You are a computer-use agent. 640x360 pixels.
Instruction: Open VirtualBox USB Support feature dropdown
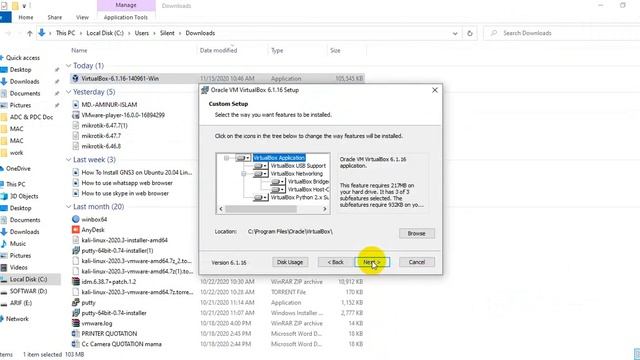click(260, 166)
